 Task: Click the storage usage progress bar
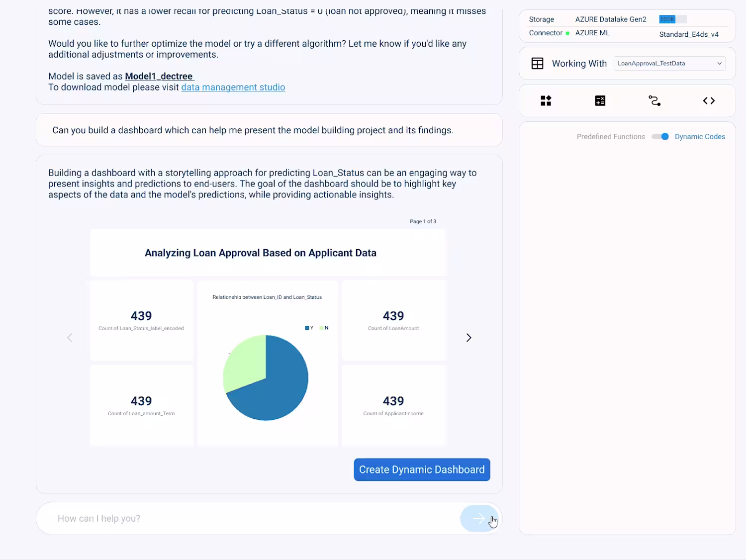(x=673, y=19)
